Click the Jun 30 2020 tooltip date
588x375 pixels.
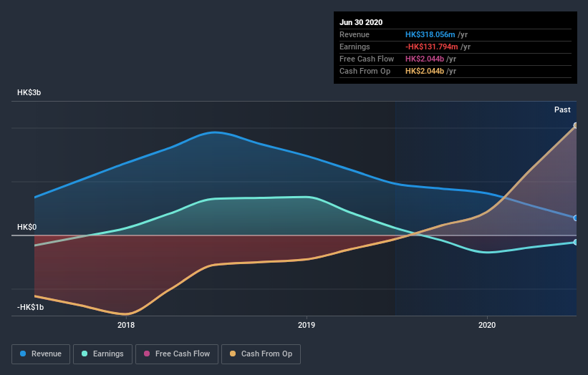click(361, 22)
